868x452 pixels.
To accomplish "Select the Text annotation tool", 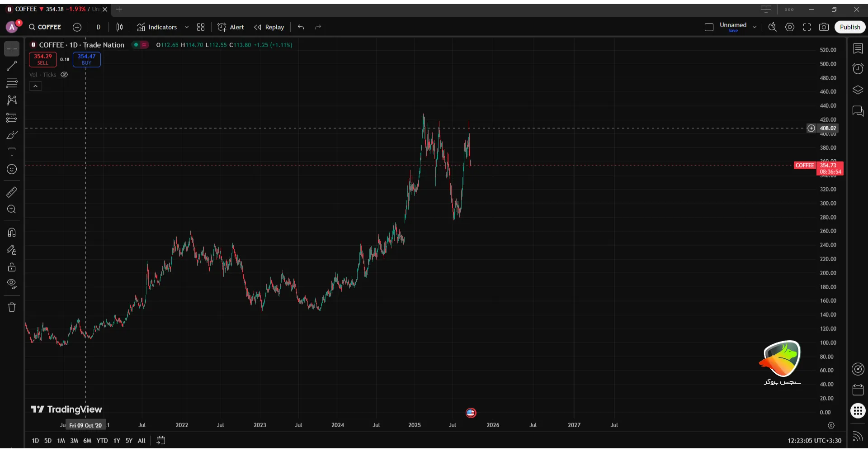I will (12, 152).
